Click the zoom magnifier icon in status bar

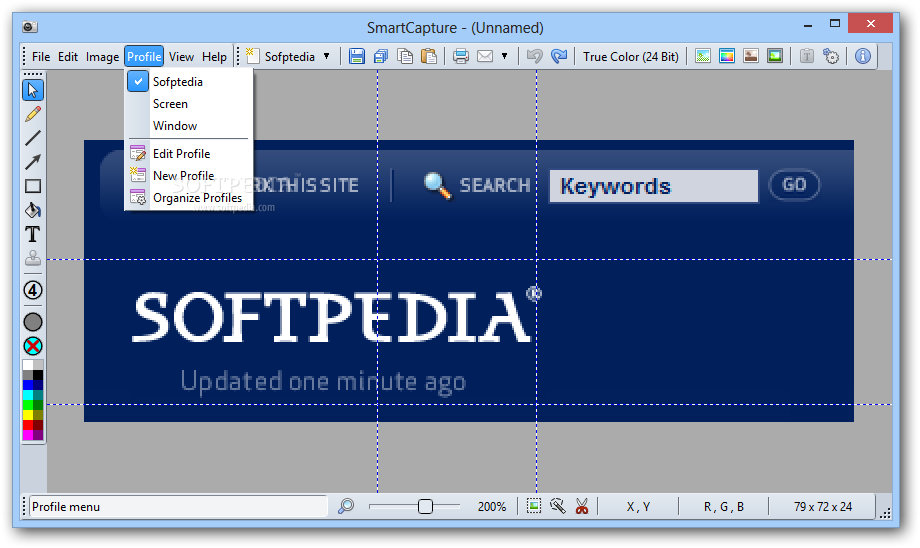click(346, 506)
